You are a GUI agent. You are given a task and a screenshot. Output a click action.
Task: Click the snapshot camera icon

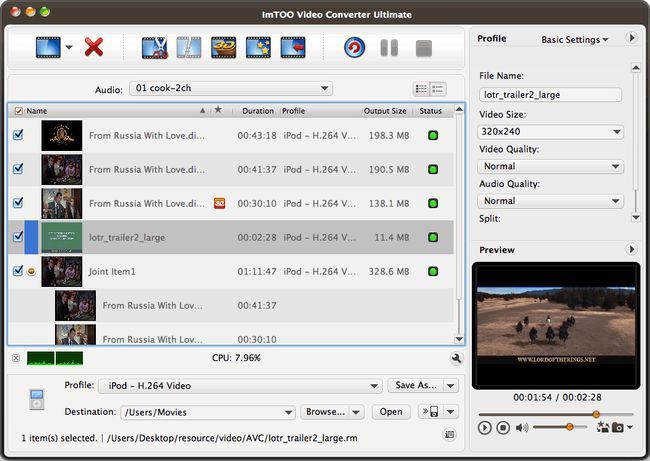pyautogui.click(x=618, y=427)
